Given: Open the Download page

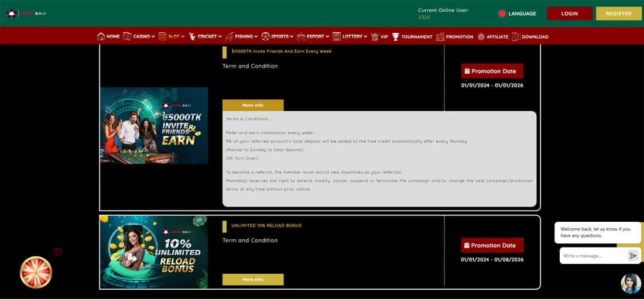Looking at the screenshot, I should (x=530, y=36).
